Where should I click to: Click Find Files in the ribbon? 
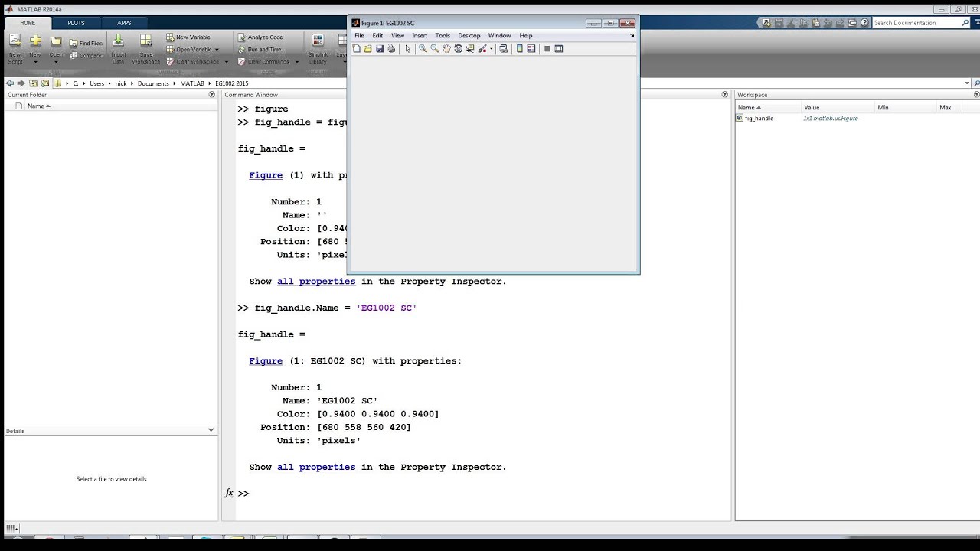coord(86,44)
